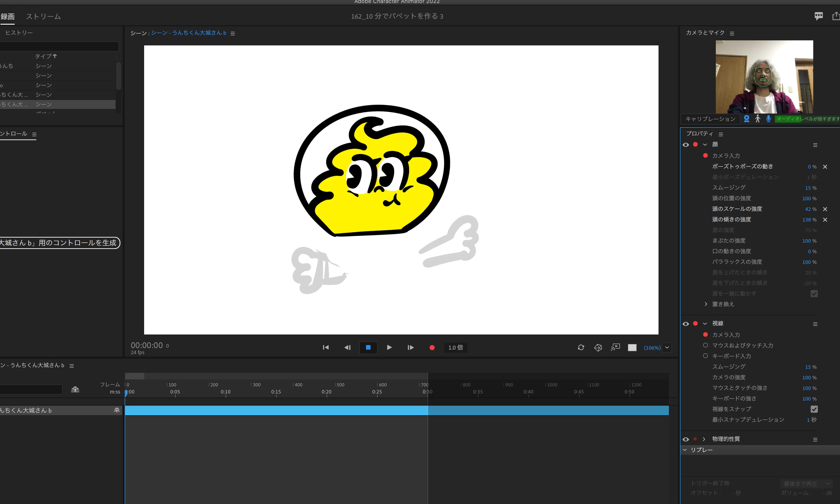The image size is (840, 504).
Task: Toggle the 視線をスナップ checkbox
Action: click(814, 409)
